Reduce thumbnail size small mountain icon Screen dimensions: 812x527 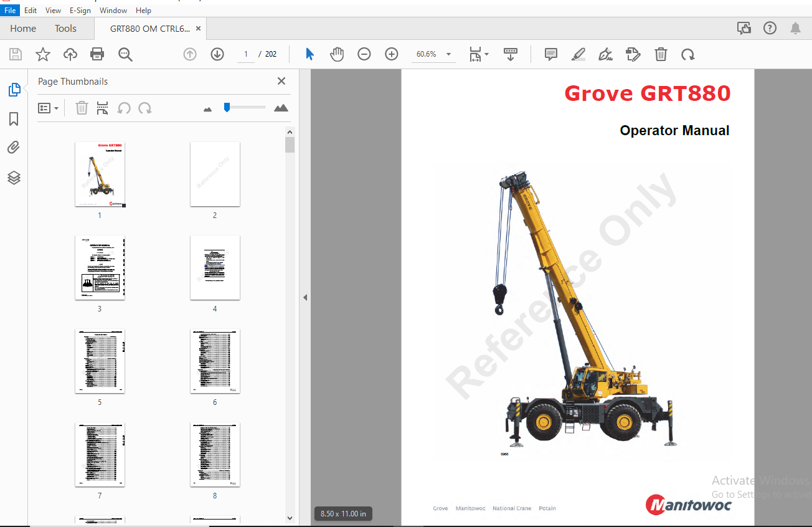click(x=208, y=109)
